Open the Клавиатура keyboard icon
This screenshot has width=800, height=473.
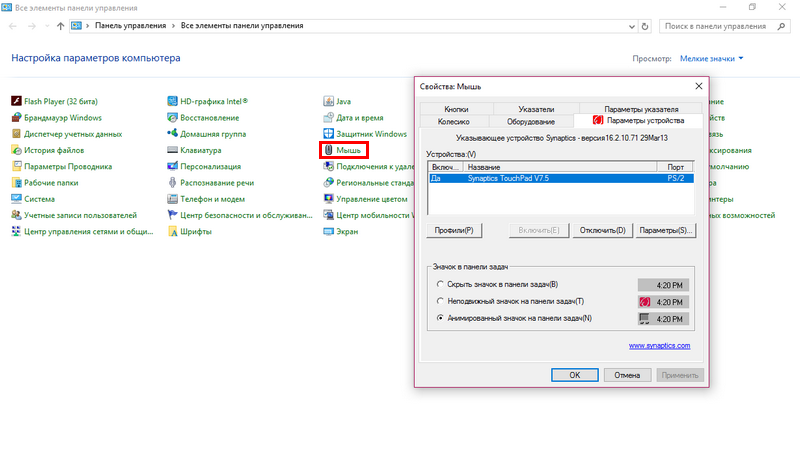click(173, 150)
